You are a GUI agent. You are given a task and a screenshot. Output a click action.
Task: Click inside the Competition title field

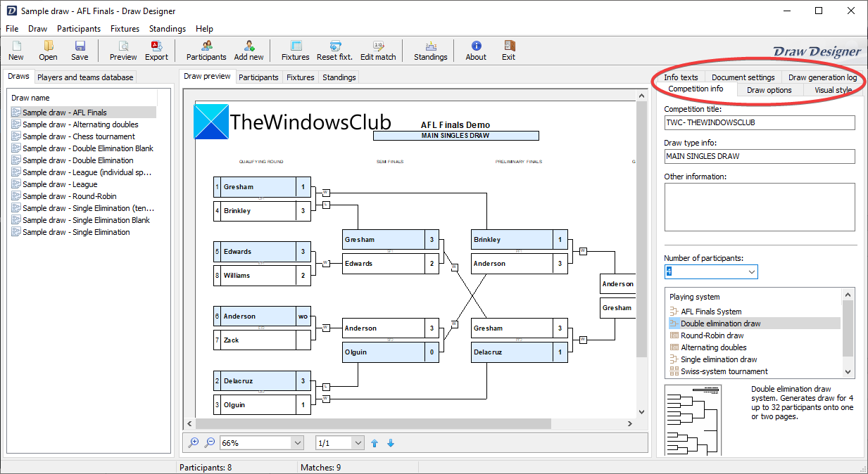click(759, 122)
